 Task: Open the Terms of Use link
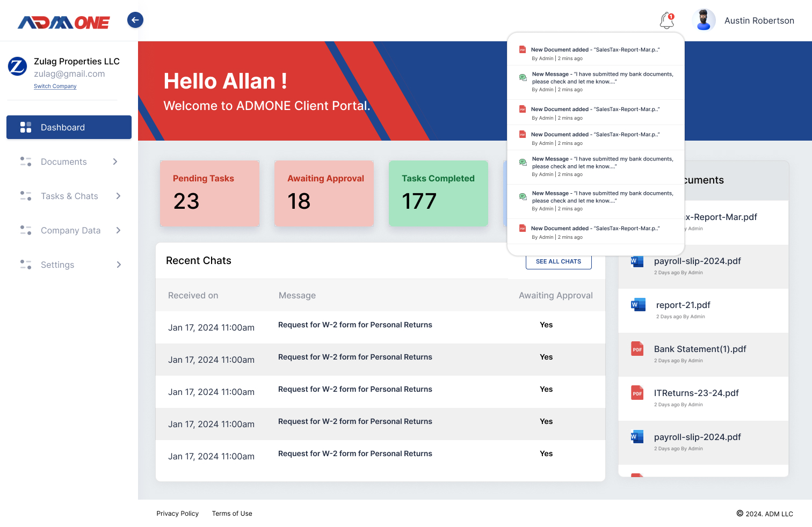tap(232, 514)
